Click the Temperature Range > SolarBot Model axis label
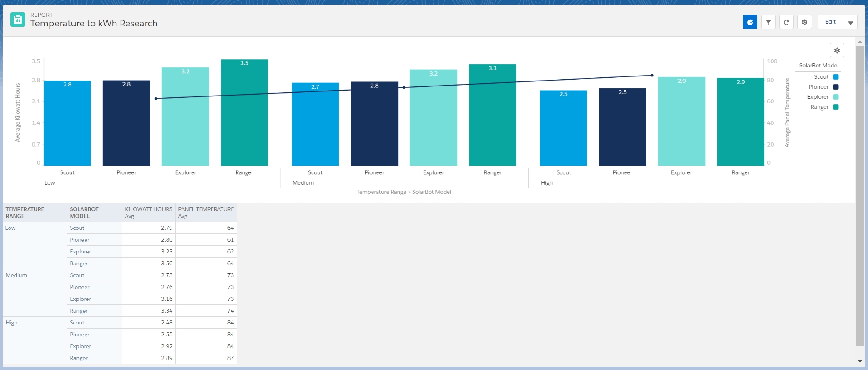Viewport: 868px width, 370px height. (404, 192)
